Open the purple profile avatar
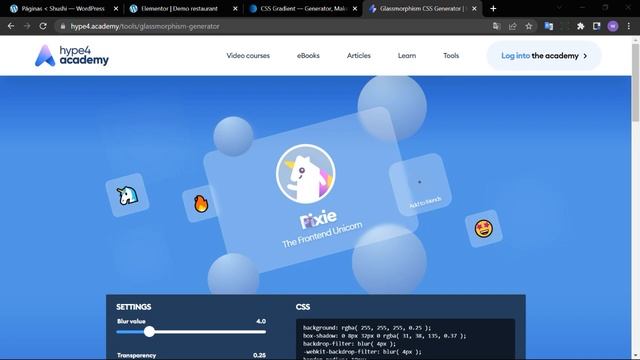The image size is (640, 360). pyautogui.click(x=613, y=26)
